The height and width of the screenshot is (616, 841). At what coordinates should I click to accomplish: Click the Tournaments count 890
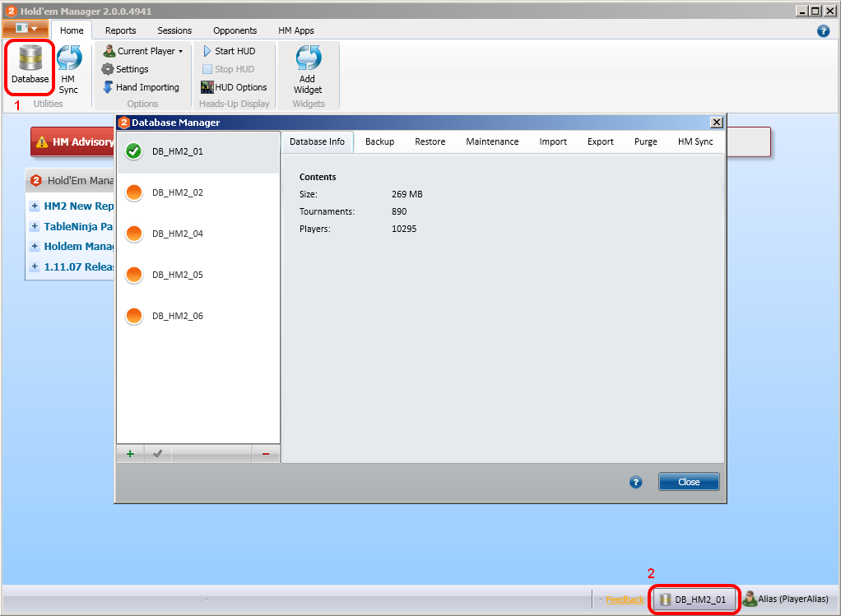[x=399, y=211]
